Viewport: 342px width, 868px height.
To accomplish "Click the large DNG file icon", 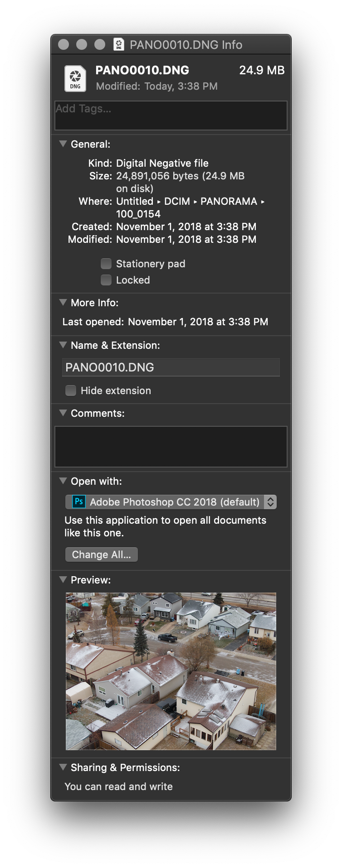I will pos(75,78).
